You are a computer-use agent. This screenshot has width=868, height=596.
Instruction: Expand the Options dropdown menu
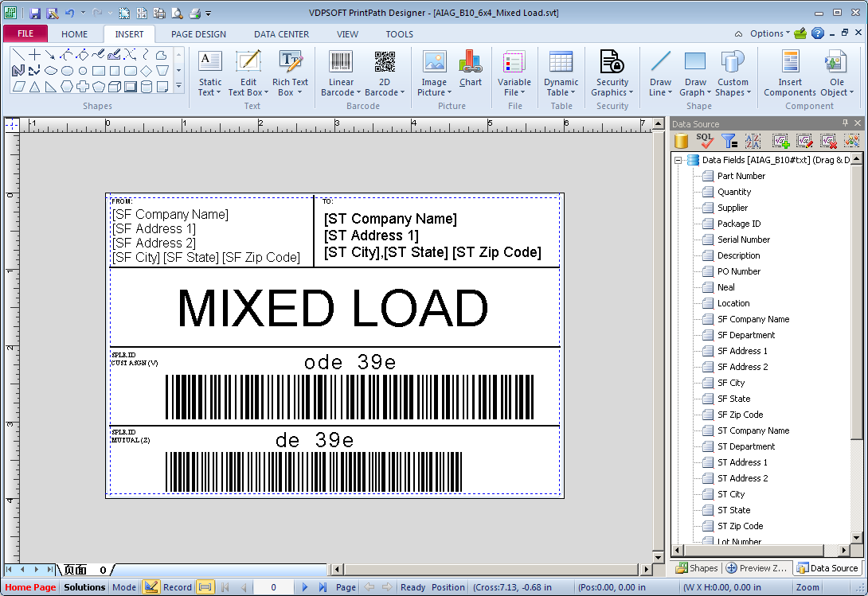tap(770, 33)
